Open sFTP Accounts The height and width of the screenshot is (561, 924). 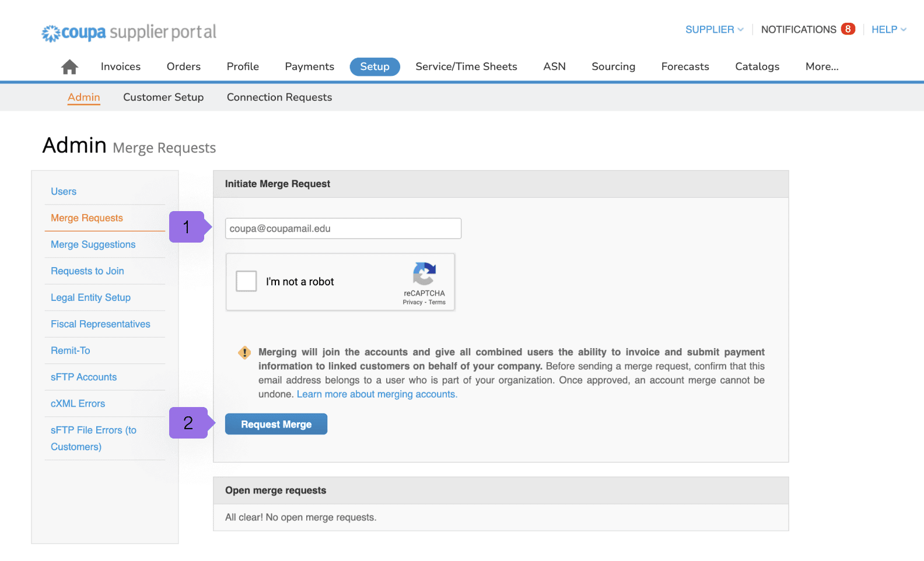(x=84, y=377)
